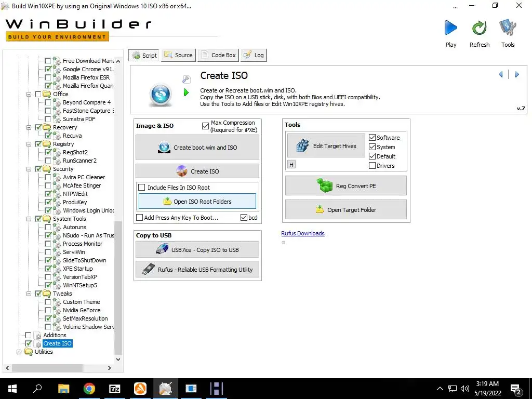Image resolution: width=532 pixels, height=399 pixels.
Task: Open notification center icon
Action: point(516,389)
